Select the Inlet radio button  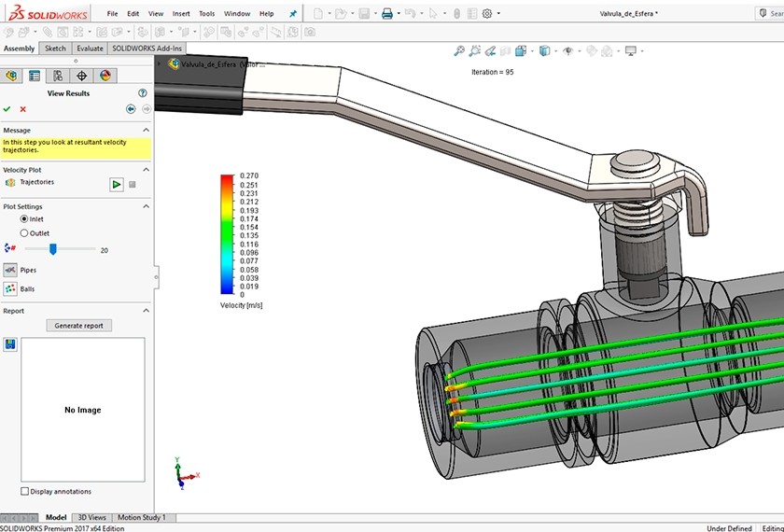click(24, 219)
